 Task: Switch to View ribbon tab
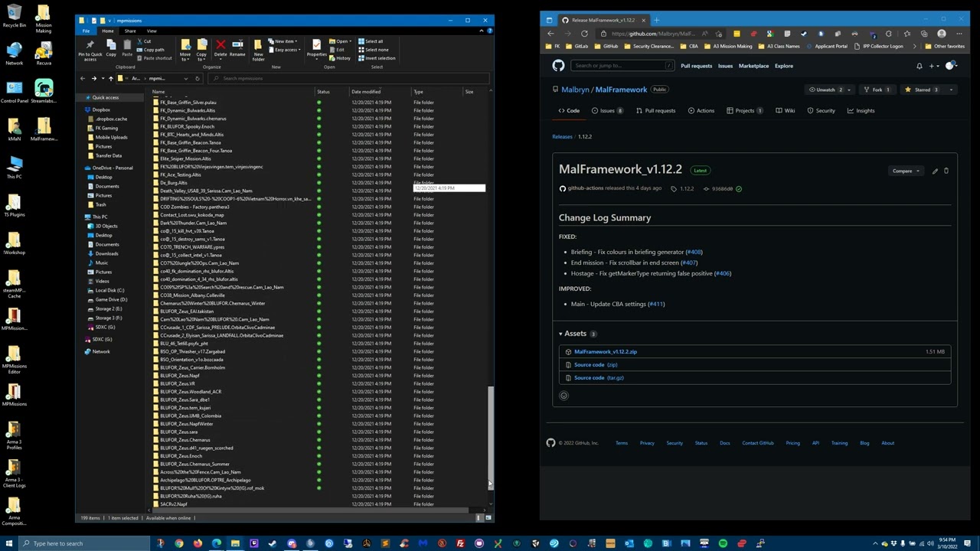[x=152, y=31]
